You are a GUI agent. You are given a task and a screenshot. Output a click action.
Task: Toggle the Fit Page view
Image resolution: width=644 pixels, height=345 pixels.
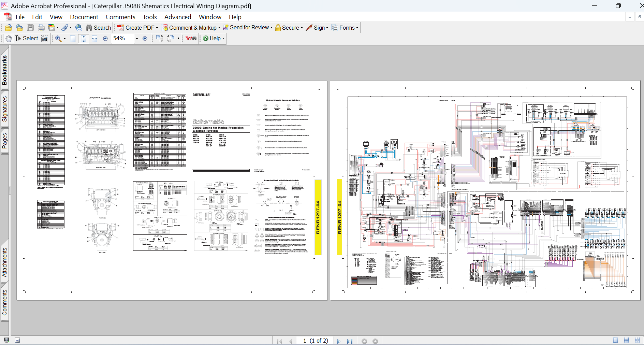84,39
